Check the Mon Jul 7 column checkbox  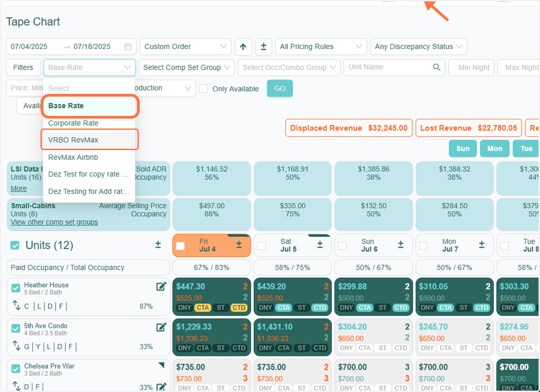(x=423, y=246)
